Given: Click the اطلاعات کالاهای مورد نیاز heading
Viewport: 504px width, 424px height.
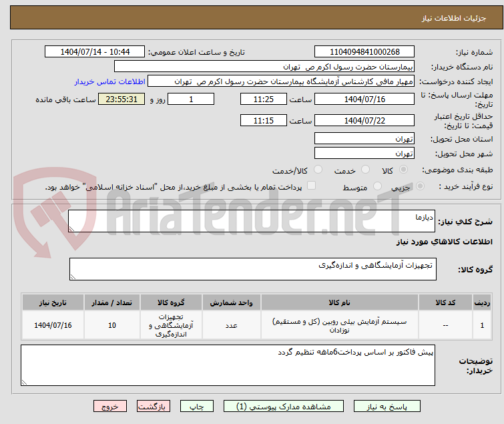Looking at the screenshot, I should 444,242.
